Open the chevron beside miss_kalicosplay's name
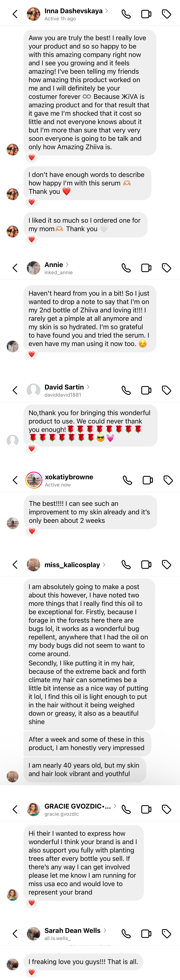Screen dimensions: 180x980 (104, 565)
